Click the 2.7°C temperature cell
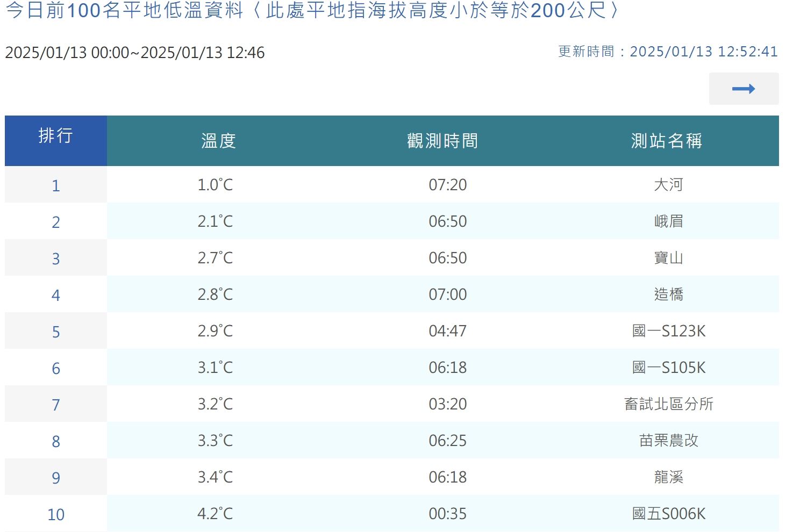This screenshot has height=532, width=786. pyautogui.click(x=215, y=258)
